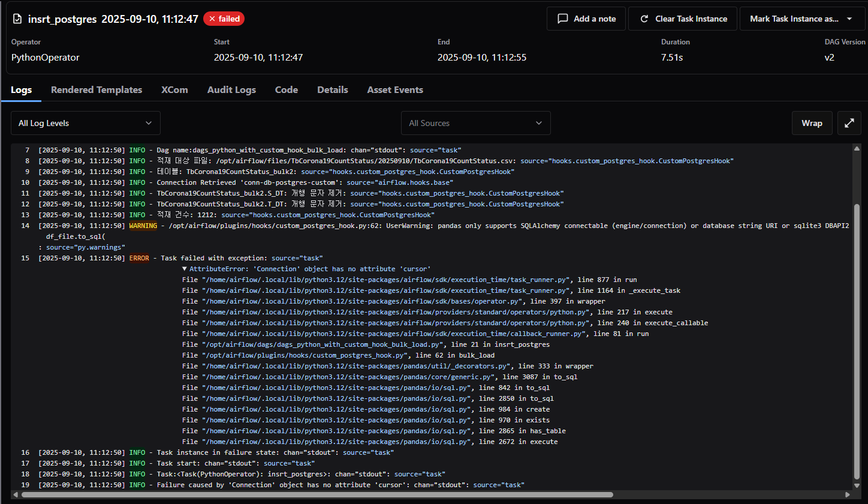Click the End time value 11:12:55

click(x=482, y=58)
